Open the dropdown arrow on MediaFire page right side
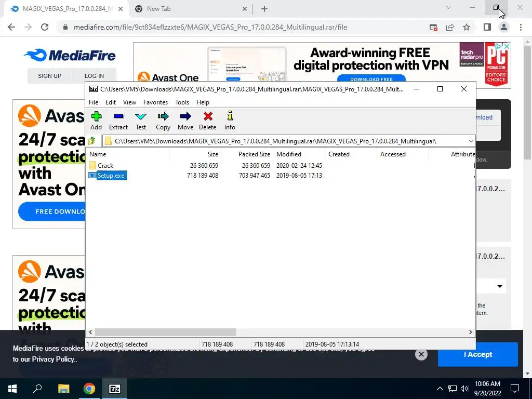Viewport: 532px width, 399px height. point(500,286)
